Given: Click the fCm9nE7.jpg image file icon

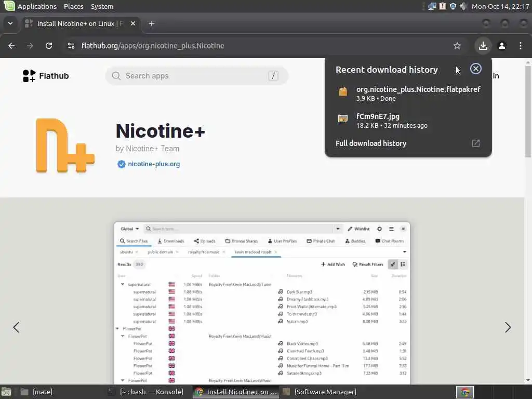Looking at the screenshot, I should click(x=343, y=119).
